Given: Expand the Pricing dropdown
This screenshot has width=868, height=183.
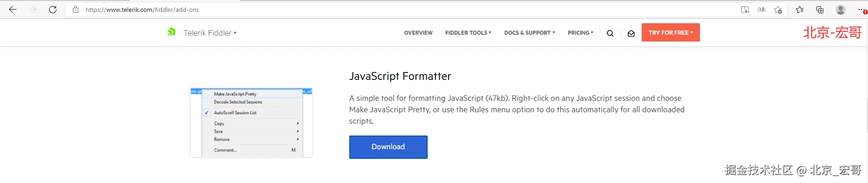Looking at the screenshot, I should click(580, 33).
